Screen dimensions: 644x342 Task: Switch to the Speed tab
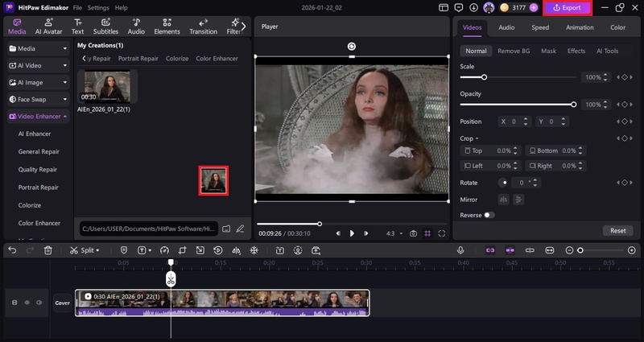[x=540, y=27]
